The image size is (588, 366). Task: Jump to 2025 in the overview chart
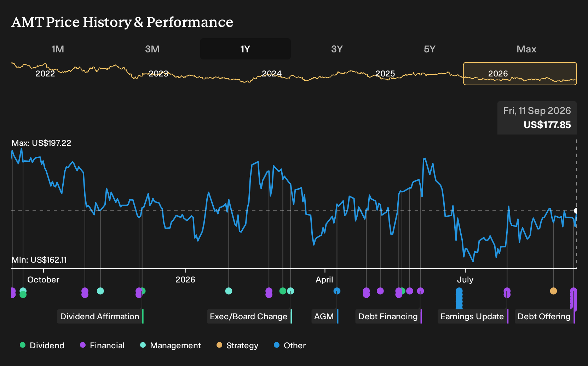(385, 74)
